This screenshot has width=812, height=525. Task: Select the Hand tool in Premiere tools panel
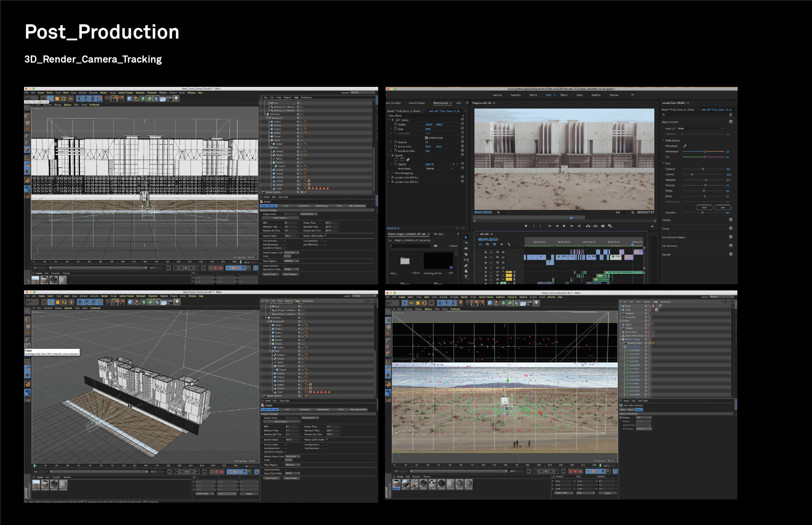(466, 271)
